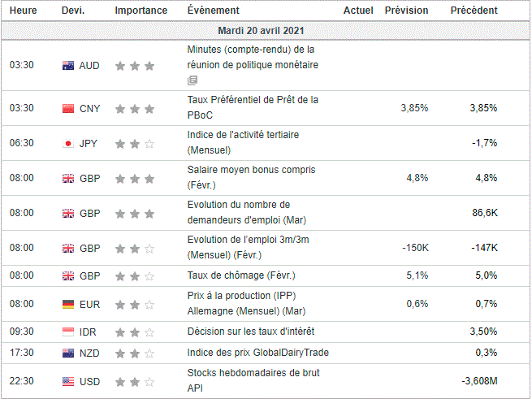This screenshot has height=399, width=532.
Task: Click the Japanese flag icon next to JPY
Action: coord(68,143)
